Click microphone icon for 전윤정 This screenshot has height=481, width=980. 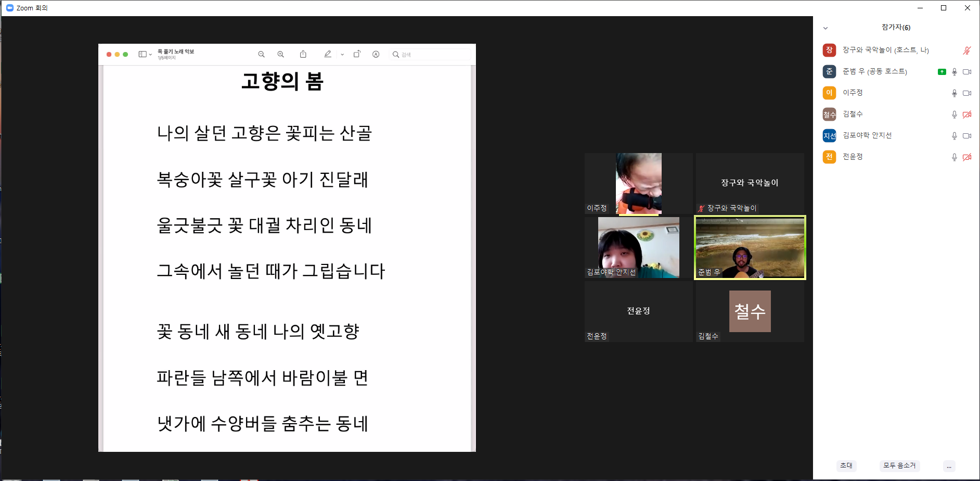click(x=955, y=157)
